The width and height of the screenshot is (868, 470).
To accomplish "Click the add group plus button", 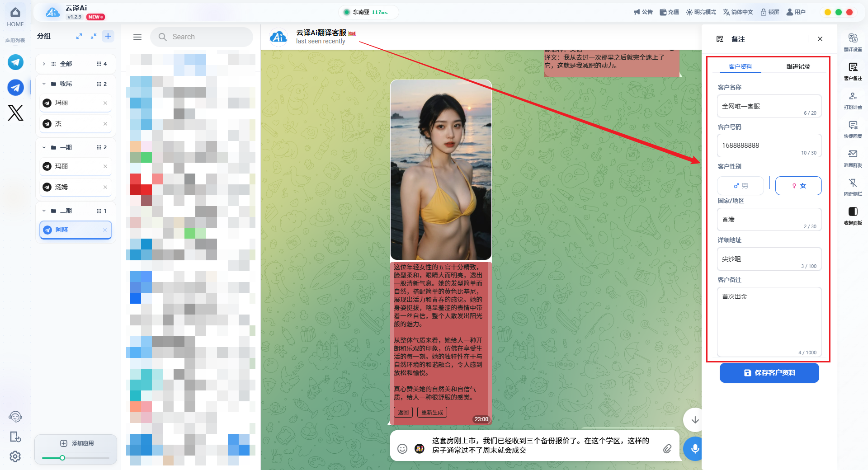I will [108, 36].
